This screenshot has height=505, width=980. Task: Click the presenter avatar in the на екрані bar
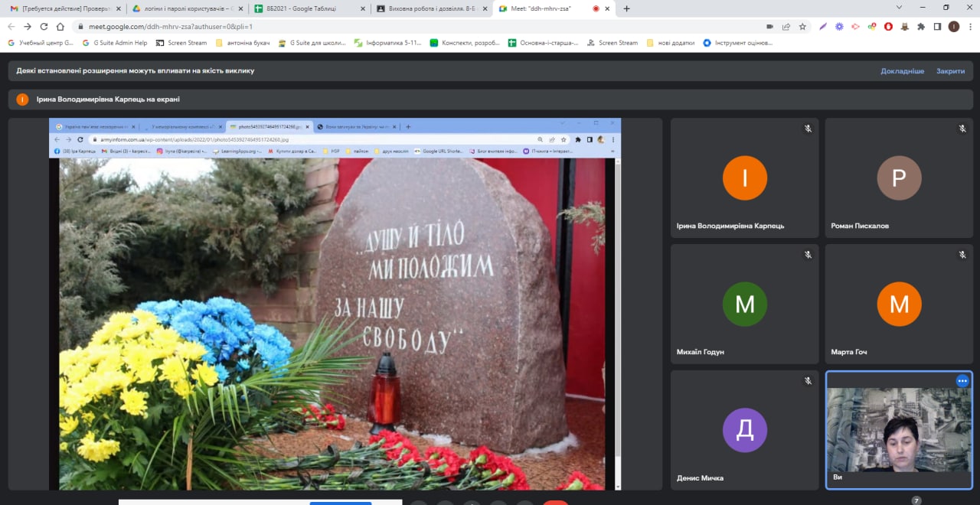click(22, 99)
